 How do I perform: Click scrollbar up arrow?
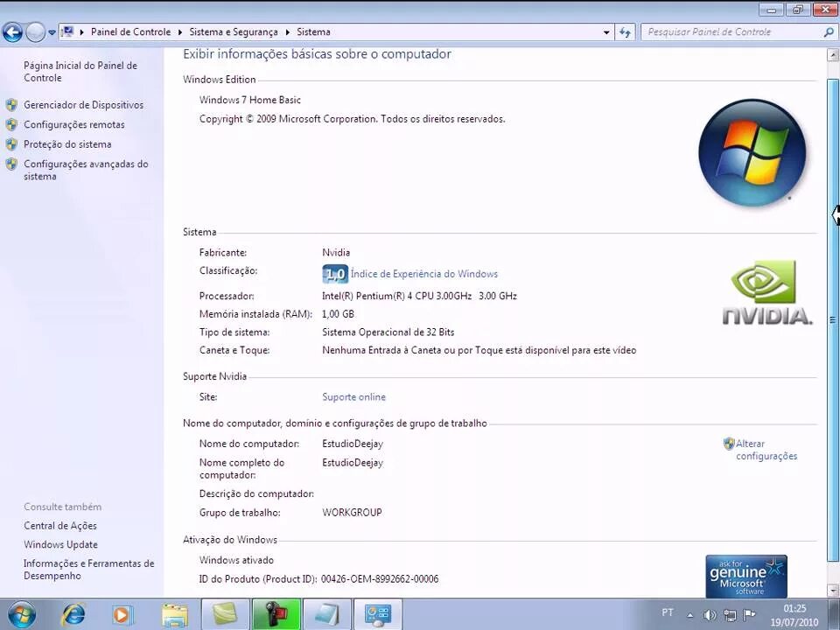833,54
